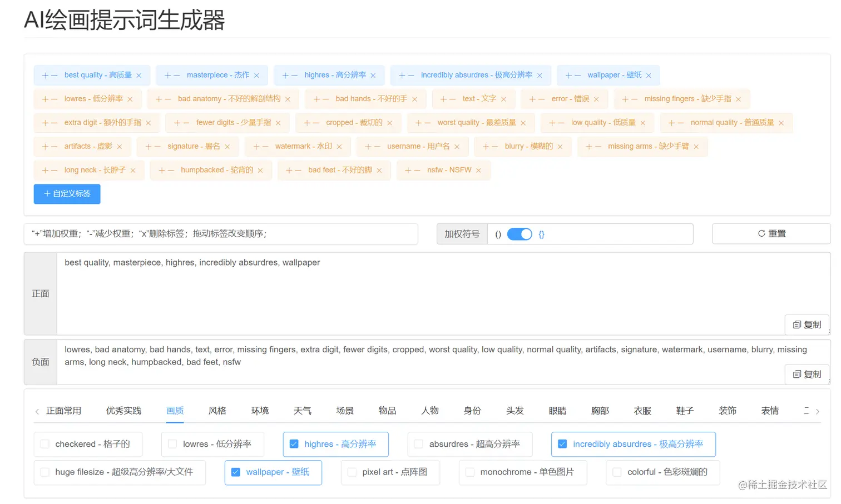The height and width of the screenshot is (504, 841).
Task: Uncheck highres - 高分辨率 checkbox
Action: point(294,445)
